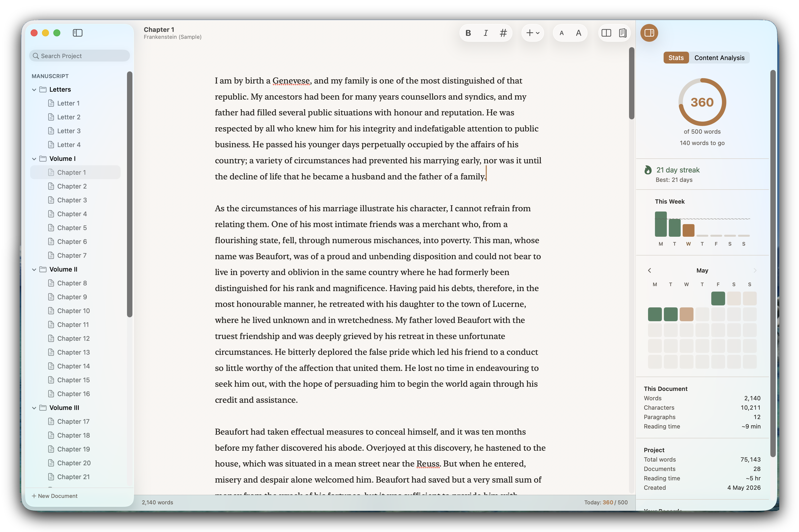Click the first-row green Friday calendar cell
Screen dimensions: 799x532
(718, 298)
